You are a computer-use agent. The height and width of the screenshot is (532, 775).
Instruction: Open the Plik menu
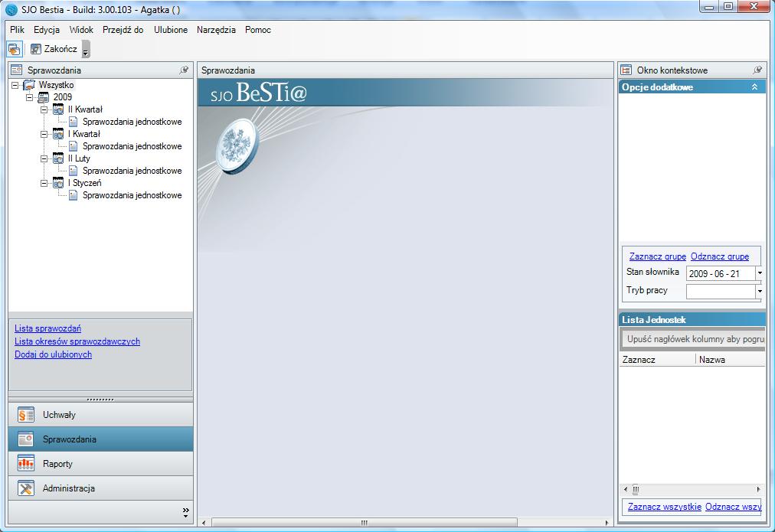(x=17, y=30)
